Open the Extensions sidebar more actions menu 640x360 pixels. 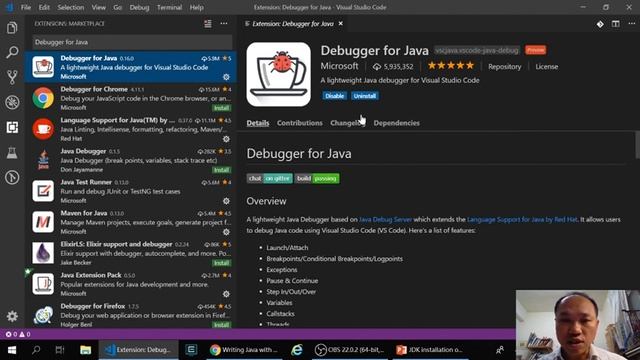click(224, 24)
